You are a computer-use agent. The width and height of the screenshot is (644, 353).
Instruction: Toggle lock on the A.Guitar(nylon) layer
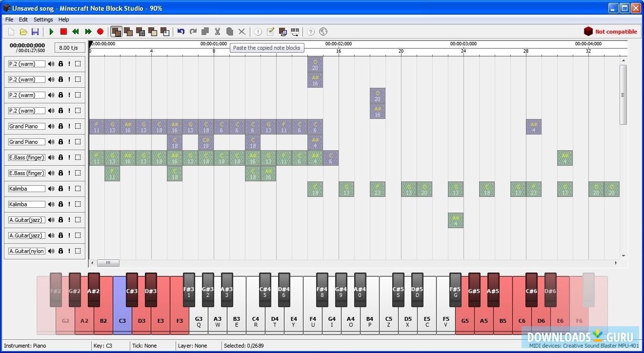(60, 251)
